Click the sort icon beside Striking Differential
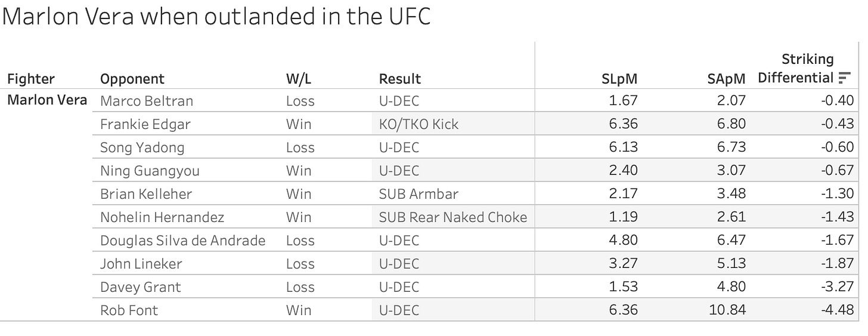 [845, 78]
